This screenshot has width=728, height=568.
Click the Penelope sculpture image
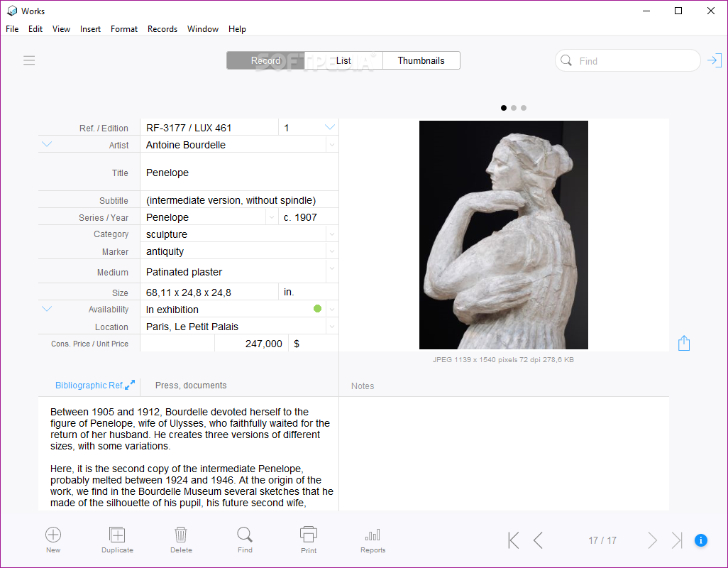pos(503,234)
